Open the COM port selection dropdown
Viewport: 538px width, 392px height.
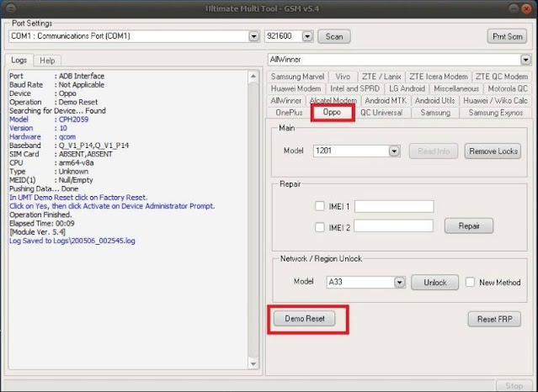[253, 36]
